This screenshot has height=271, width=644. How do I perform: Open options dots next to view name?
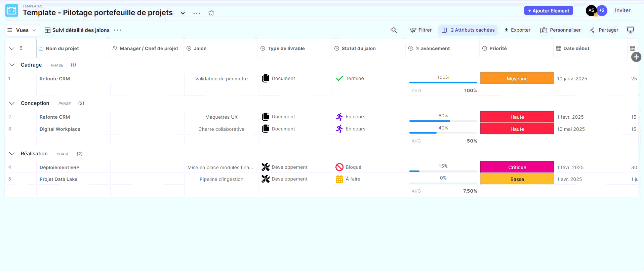tap(117, 30)
